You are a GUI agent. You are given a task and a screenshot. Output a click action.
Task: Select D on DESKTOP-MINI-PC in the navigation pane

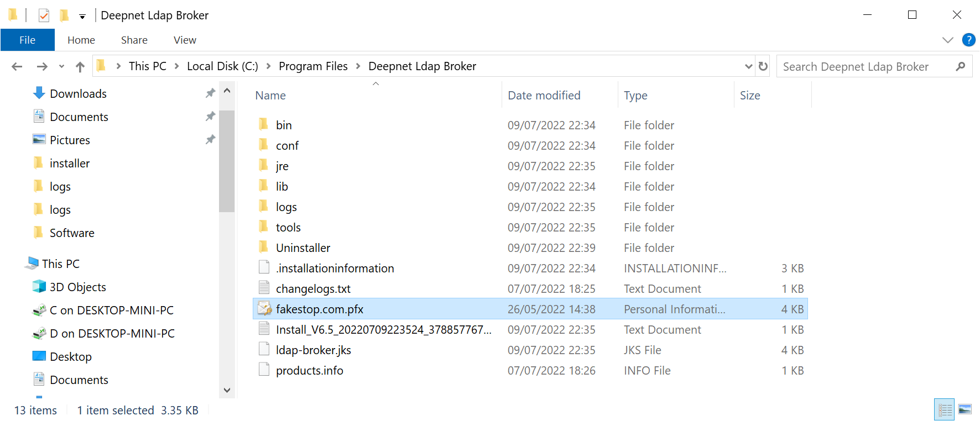pos(112,333)
